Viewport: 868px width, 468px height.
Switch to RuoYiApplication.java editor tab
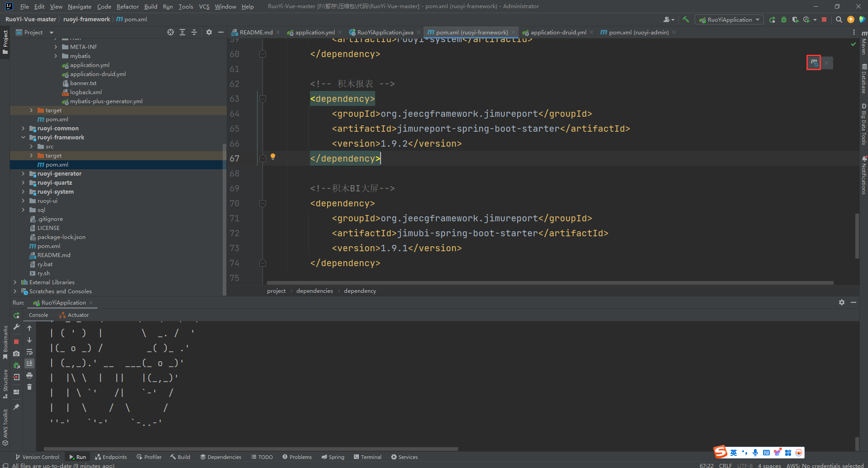(385, 32)
